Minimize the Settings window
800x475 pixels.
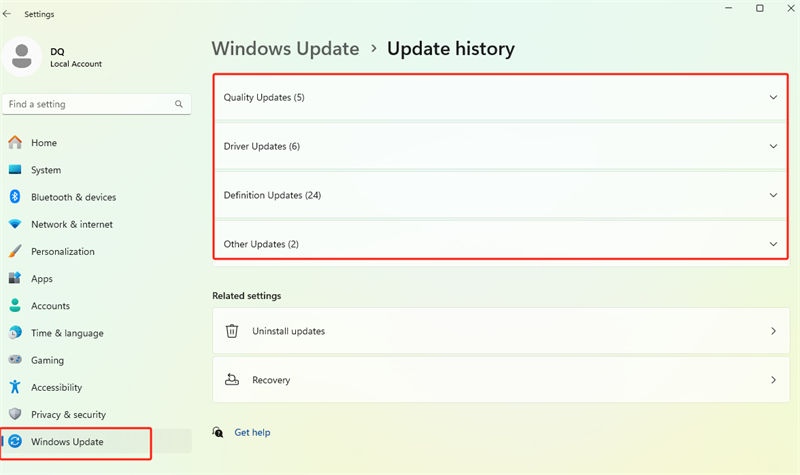(729, 8)
